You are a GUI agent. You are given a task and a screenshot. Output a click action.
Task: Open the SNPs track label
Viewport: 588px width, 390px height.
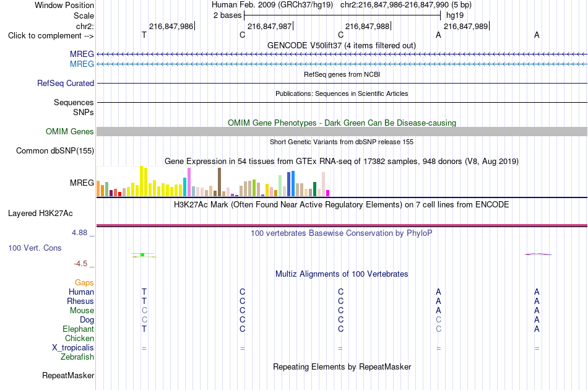[x=84, y=112]
